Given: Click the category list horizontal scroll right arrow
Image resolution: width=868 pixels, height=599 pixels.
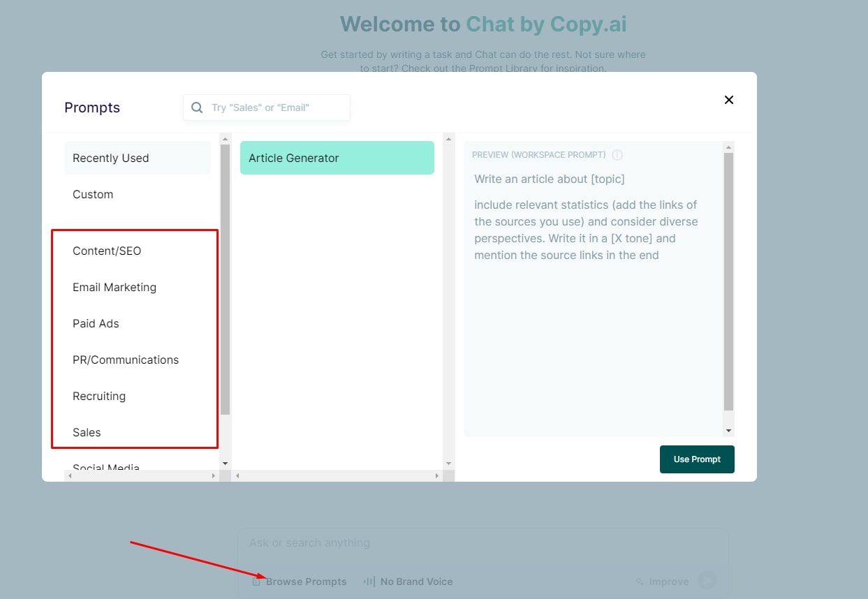Looking at the screenshot, I should [x=214, y=475].
